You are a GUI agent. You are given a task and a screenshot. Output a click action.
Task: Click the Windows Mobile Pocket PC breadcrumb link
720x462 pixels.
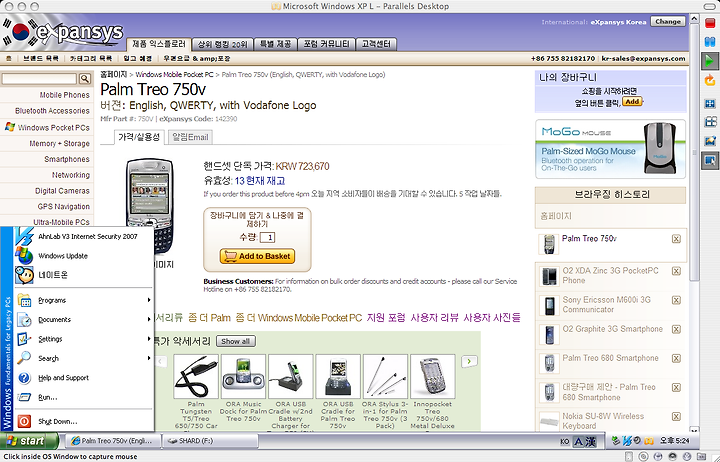(174, 74)
